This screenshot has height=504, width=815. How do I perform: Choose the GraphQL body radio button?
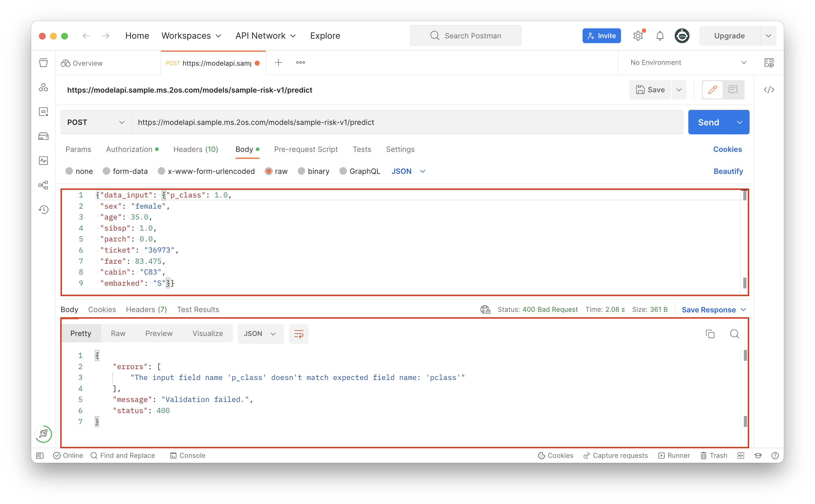(343, 171)
